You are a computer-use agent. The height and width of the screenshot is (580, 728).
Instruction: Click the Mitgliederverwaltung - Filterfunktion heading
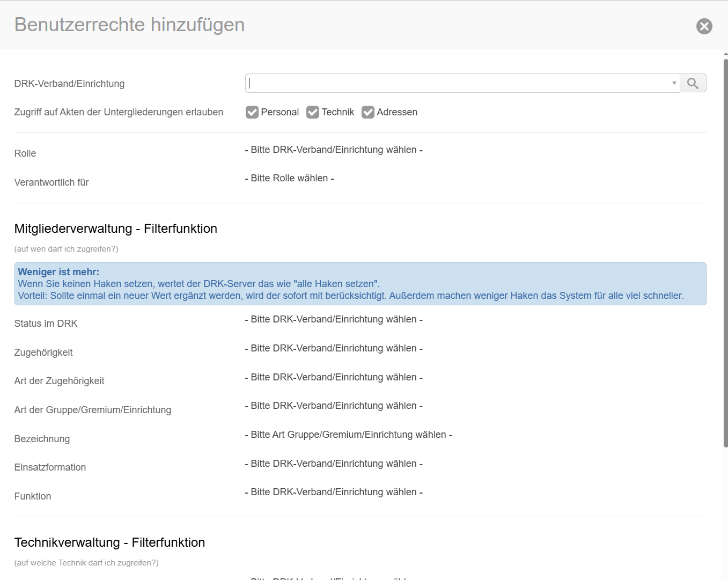click(116, 229)
